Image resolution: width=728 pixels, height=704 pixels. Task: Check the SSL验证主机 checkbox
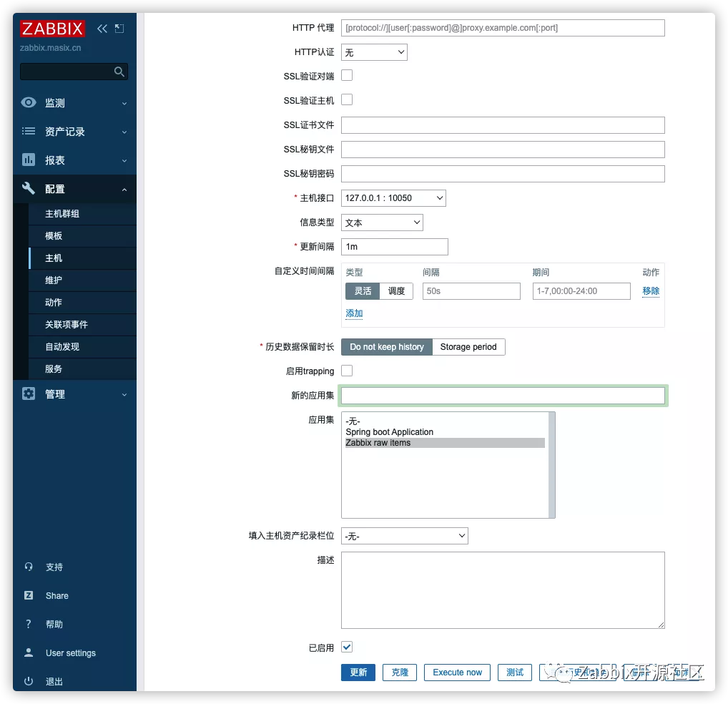(346, 99)
